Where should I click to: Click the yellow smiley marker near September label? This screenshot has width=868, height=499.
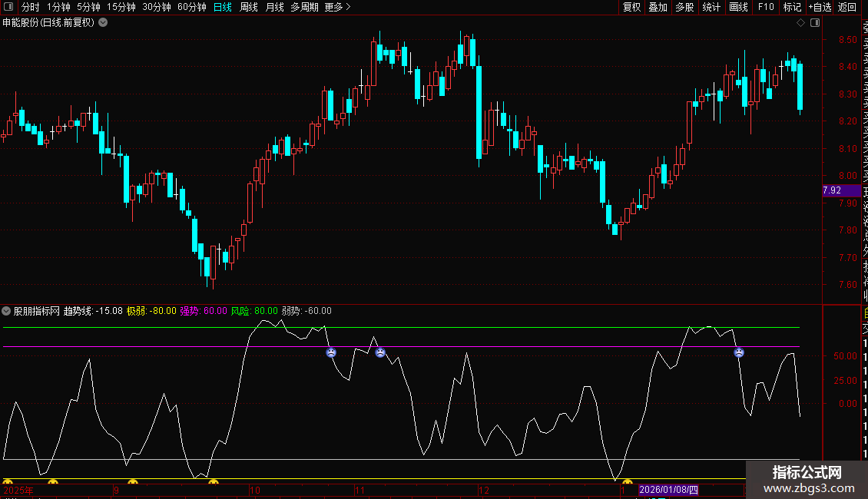pos(133,482)
